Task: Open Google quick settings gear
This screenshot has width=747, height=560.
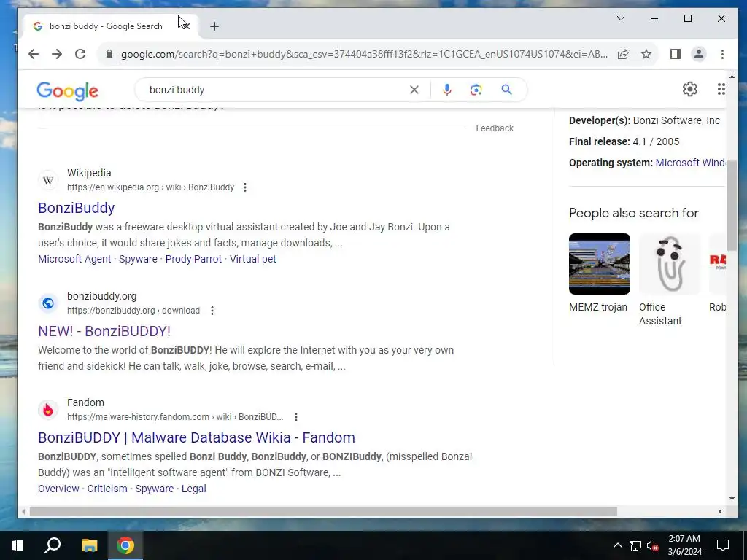Action: [690, 89]
